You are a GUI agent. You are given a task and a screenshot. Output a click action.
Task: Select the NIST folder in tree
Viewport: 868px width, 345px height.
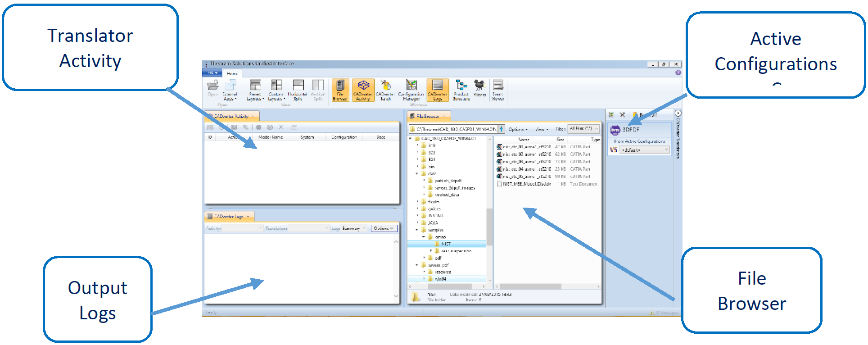pyautogui.click(x=443, y=244)
